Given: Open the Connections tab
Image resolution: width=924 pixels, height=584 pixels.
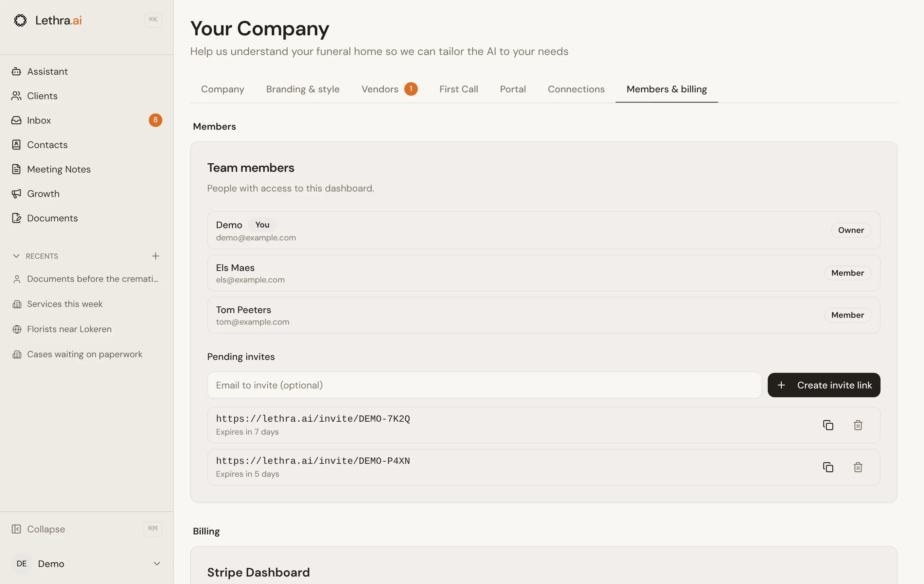Looking at the screenshot, I should click(576, 89).
